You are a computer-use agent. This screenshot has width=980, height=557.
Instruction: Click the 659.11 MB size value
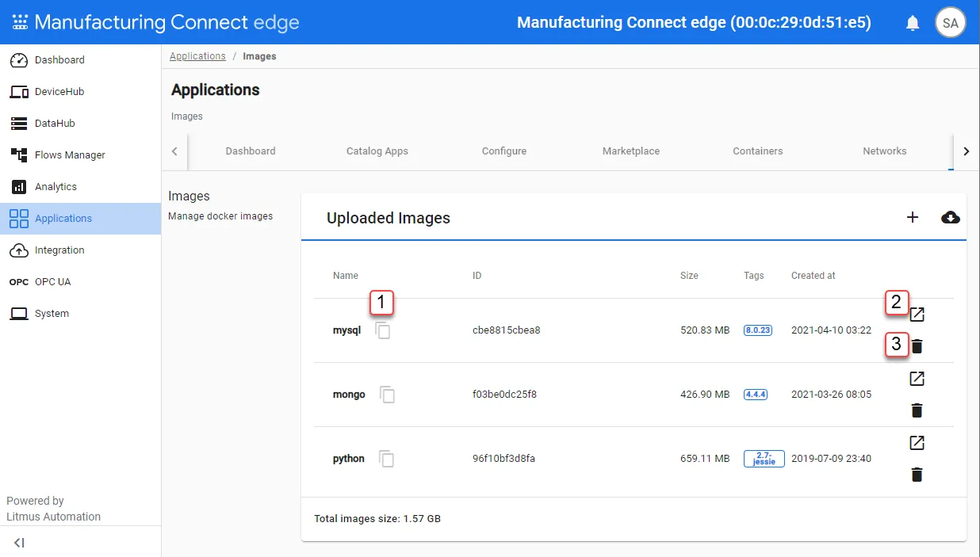click(705, 459)
